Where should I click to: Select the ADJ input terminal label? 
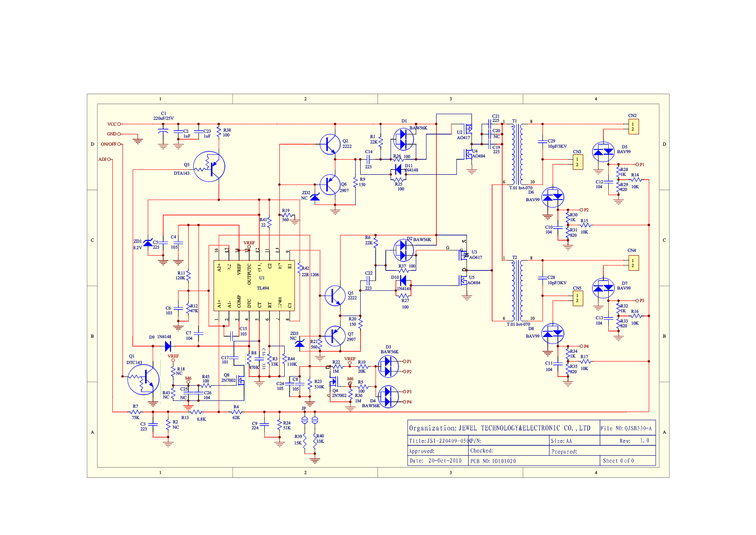pos(102,159)
